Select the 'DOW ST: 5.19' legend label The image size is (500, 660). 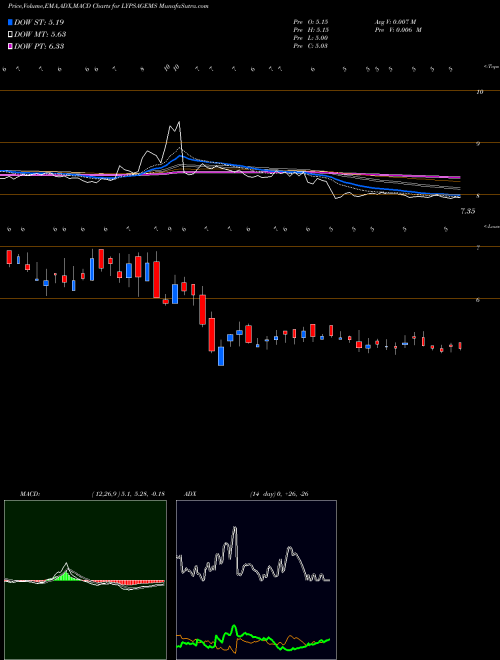coord(39,22)
